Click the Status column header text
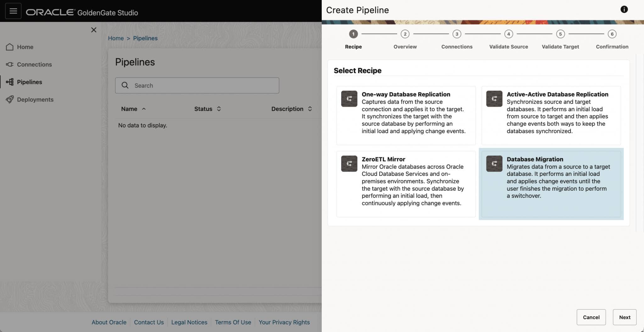The image size is (644, 332). [203, 109]
